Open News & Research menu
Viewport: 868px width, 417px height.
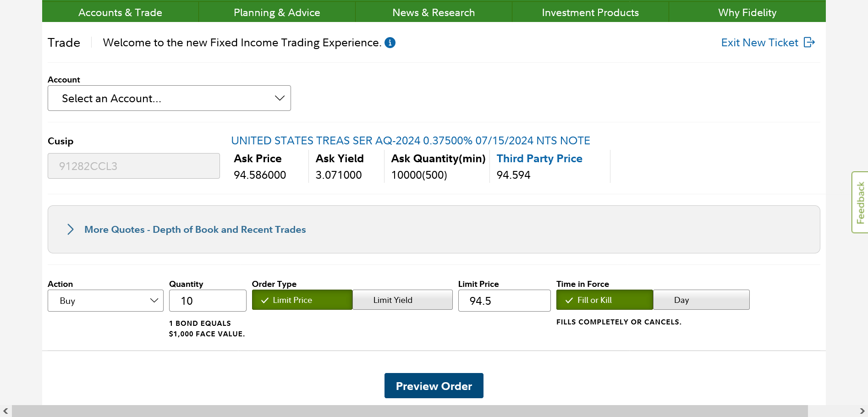[434, 12]
